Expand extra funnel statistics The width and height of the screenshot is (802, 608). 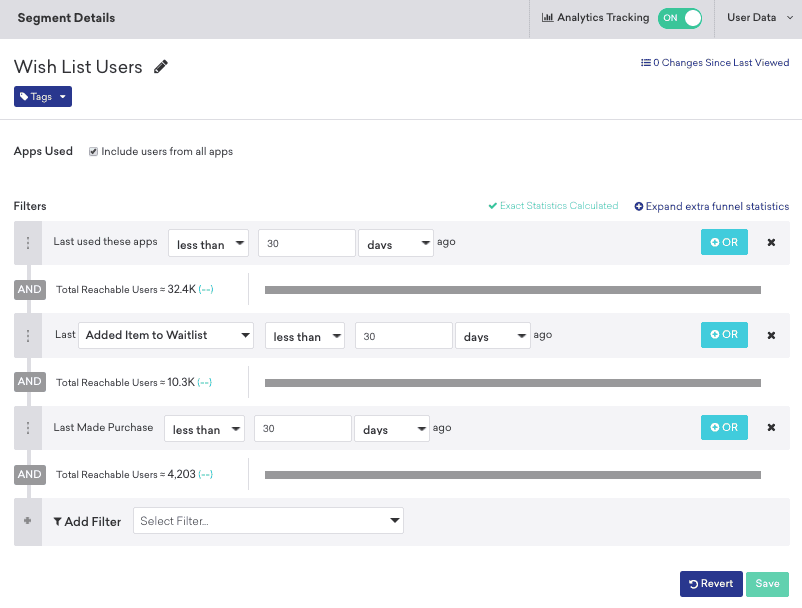tap(711, 205)
